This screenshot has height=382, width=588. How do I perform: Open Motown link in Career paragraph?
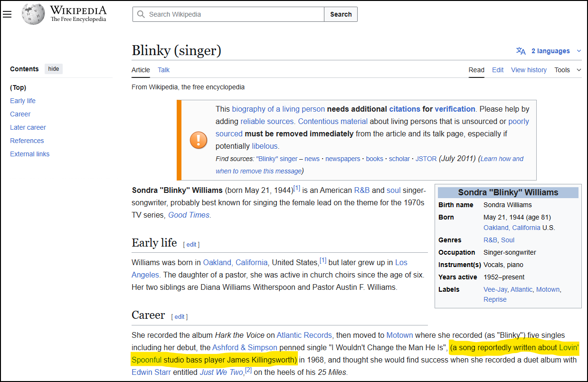(399, 335)
